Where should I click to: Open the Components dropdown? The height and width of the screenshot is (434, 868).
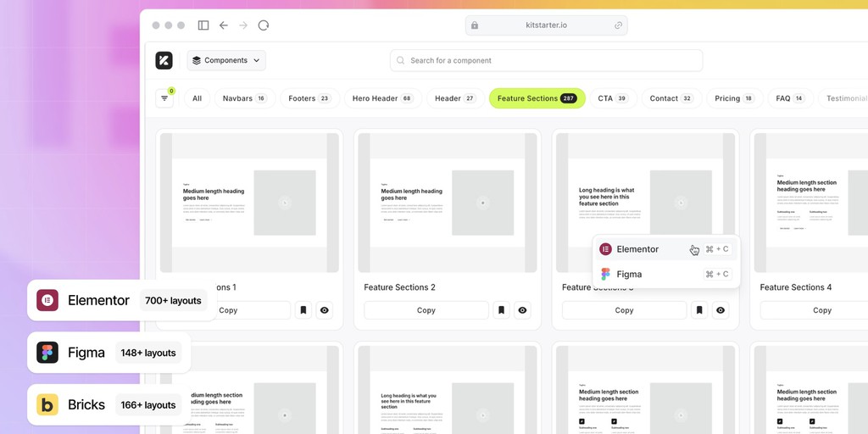[226, 60]
